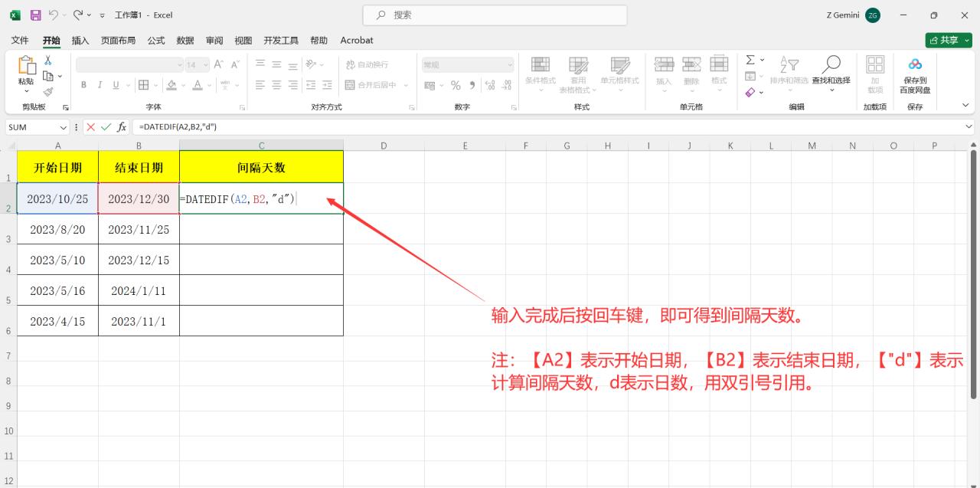
Task: Click the Save icon in title bar
Action: [35, 15]
